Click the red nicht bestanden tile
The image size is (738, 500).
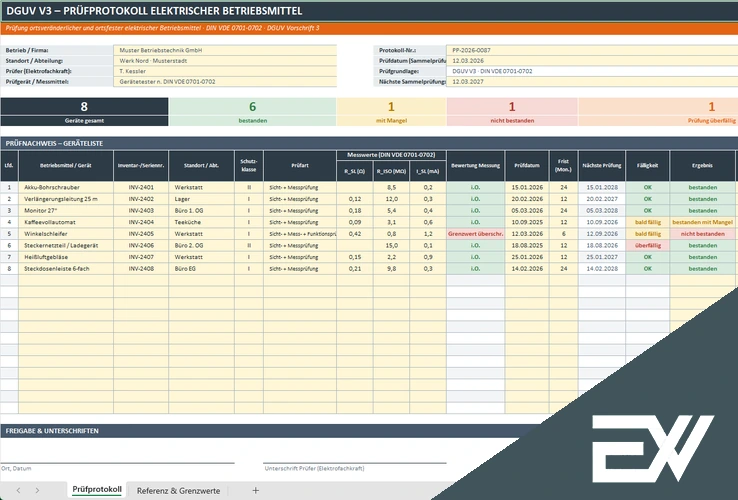tap(512, 112)
